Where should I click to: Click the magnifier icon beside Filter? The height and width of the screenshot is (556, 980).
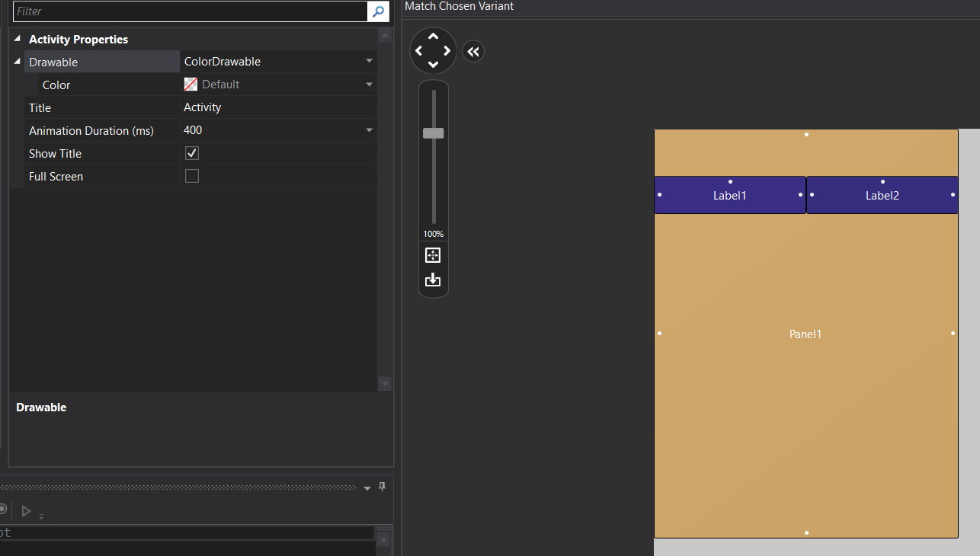pyautogui.click(x=378, y=11)
